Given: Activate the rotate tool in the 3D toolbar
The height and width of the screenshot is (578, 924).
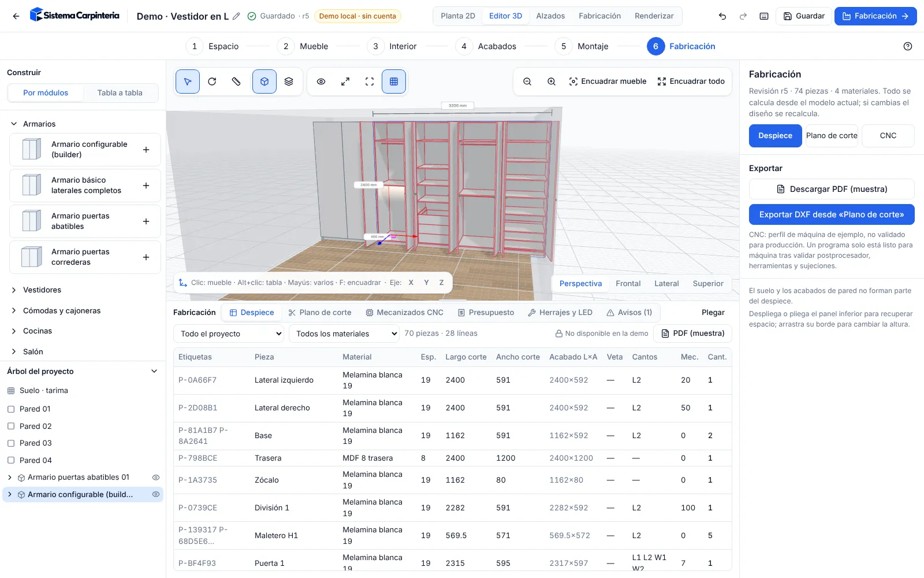Looking at the screenshot, I should (212, 81).
